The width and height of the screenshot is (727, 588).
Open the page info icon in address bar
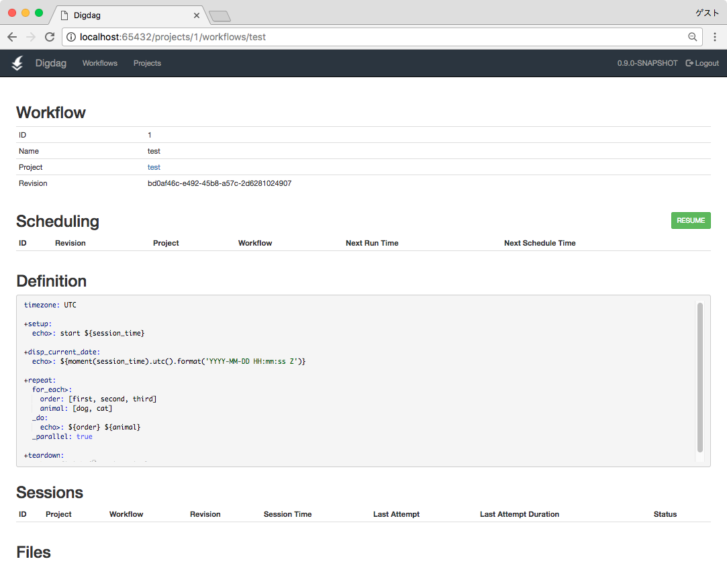click(x=71, y=37)
